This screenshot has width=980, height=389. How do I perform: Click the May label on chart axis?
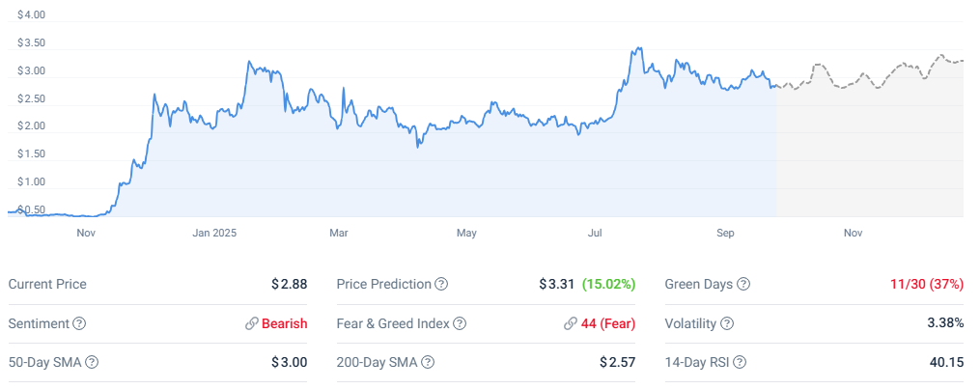(466, 233)
